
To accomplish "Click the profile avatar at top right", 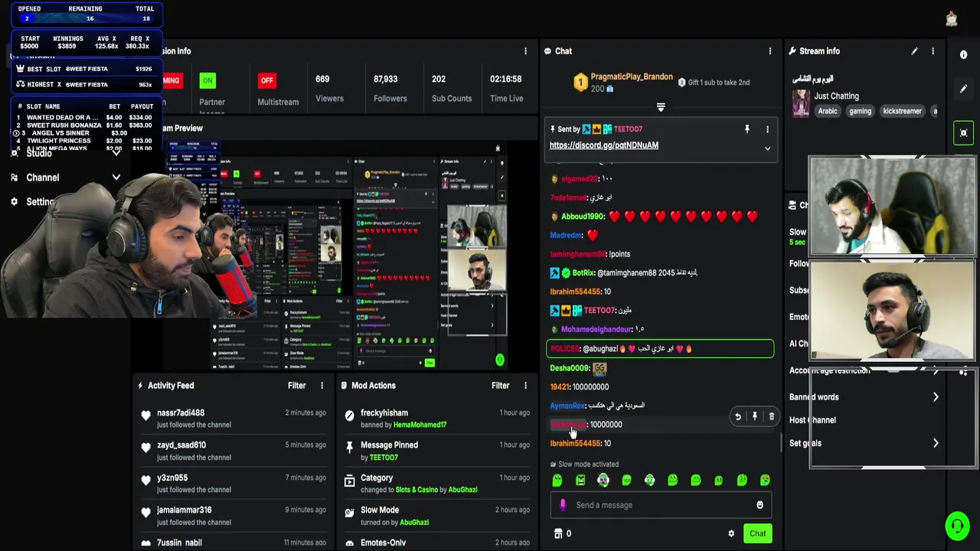I will tap(952, 19).
